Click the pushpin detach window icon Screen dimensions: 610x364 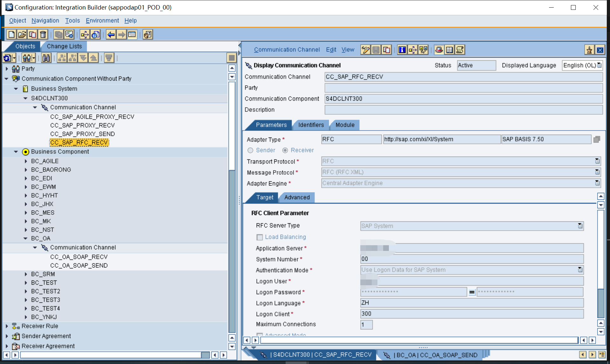[590, 50]
